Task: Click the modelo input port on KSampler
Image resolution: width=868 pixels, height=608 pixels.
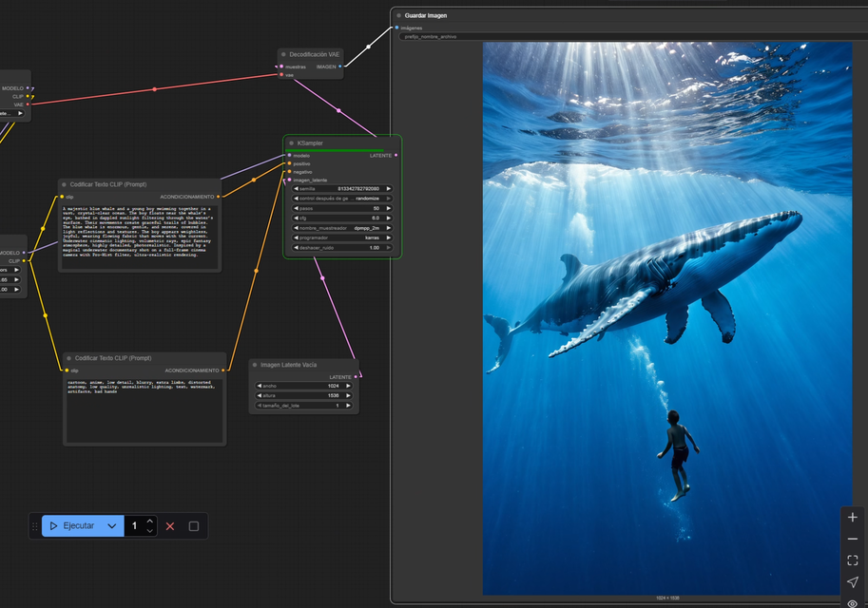Action: click(290, 156)
